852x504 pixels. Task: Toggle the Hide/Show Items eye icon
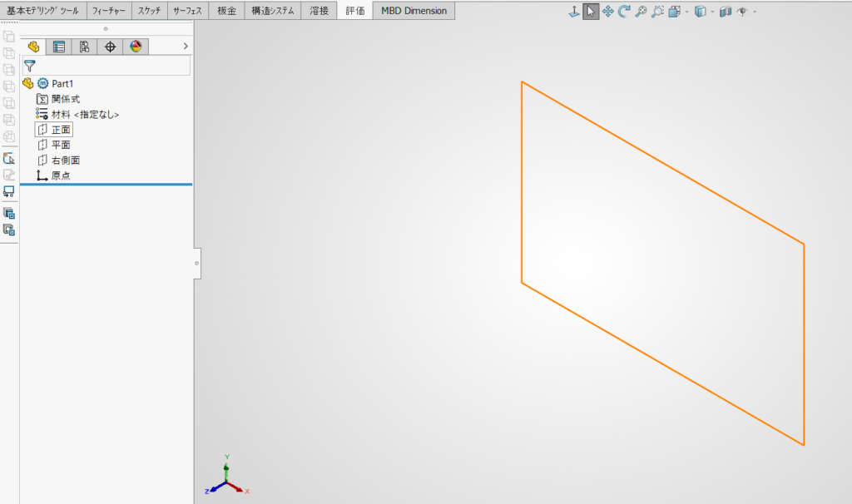[x=742, y=12]
